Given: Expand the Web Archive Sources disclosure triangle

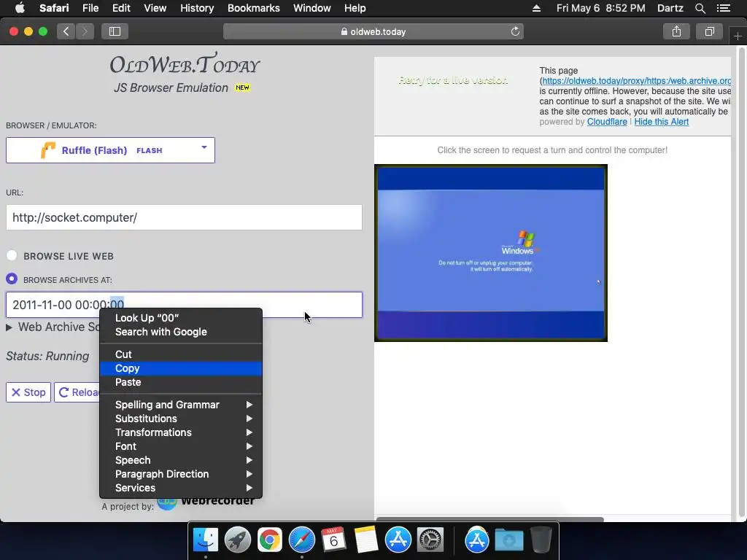Looking at the screenshot, I should click(x=9, y=327).
